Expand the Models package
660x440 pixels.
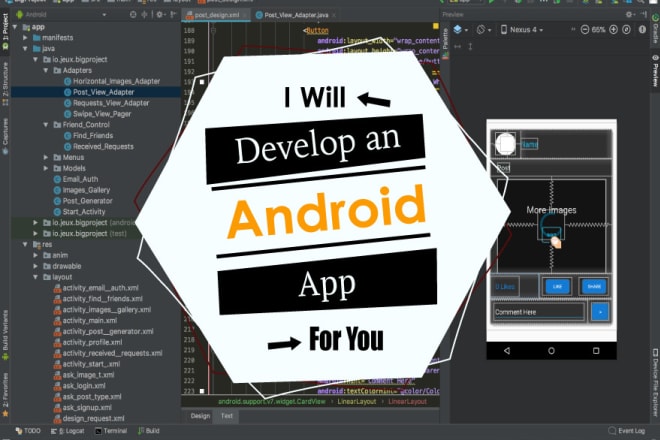click(46, 168)
